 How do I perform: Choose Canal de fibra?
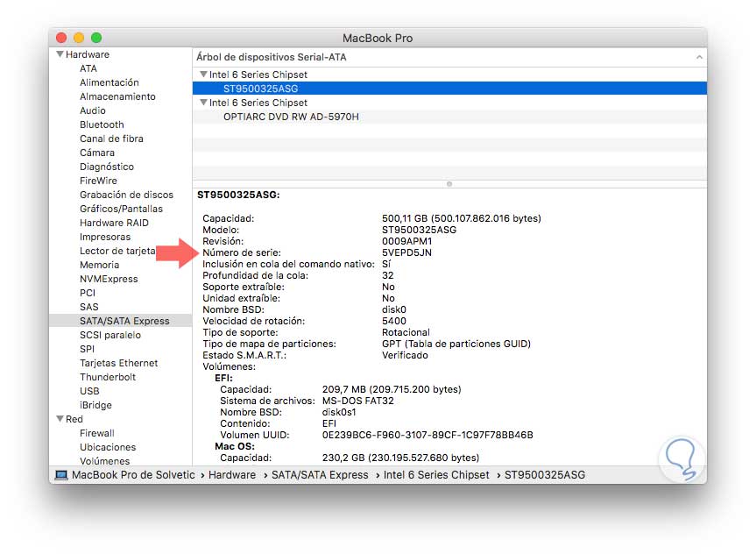(111, 138)
